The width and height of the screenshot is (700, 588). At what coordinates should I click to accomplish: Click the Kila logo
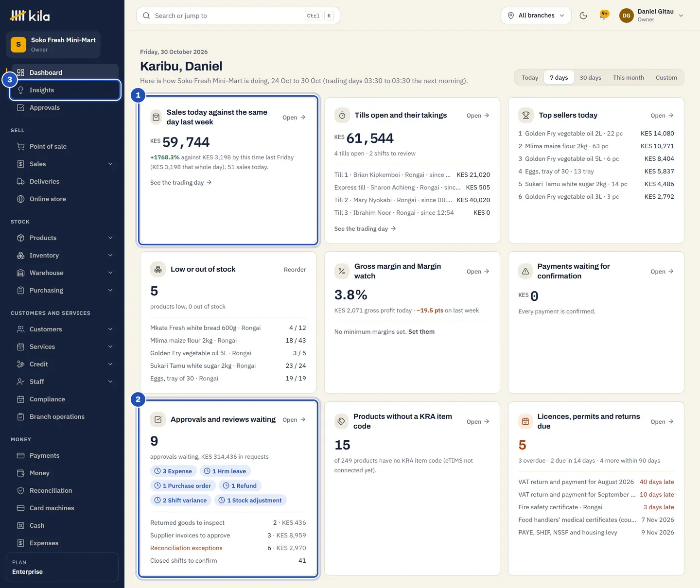(x=30, y=16)
